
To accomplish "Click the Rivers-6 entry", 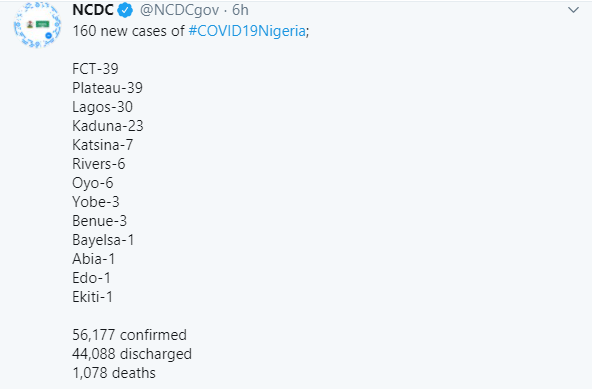I will pyautogui.click(x=99, y=164).
